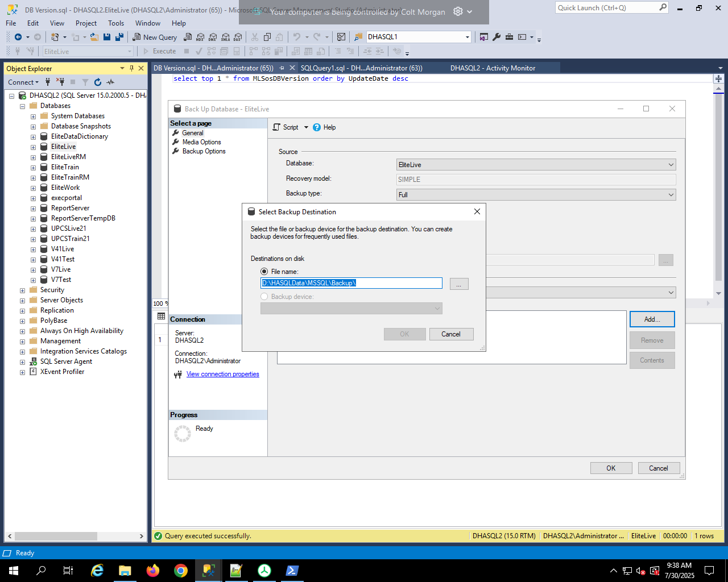The height and width of the screenshot is (582, 728).
Task: Click the Firefox icon on the taskbar
Action: (x=153, y=570)
